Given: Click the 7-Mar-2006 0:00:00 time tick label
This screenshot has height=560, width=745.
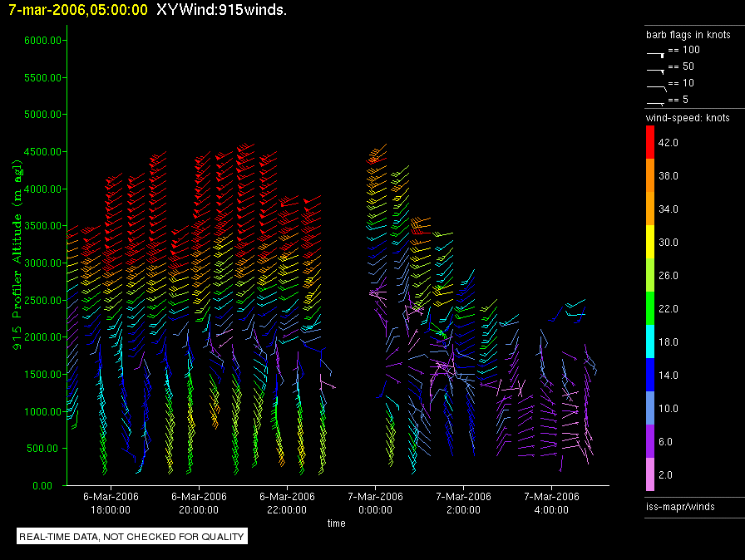Looking at the screenshot, I should pyautogui.click(x=375, y=503).
